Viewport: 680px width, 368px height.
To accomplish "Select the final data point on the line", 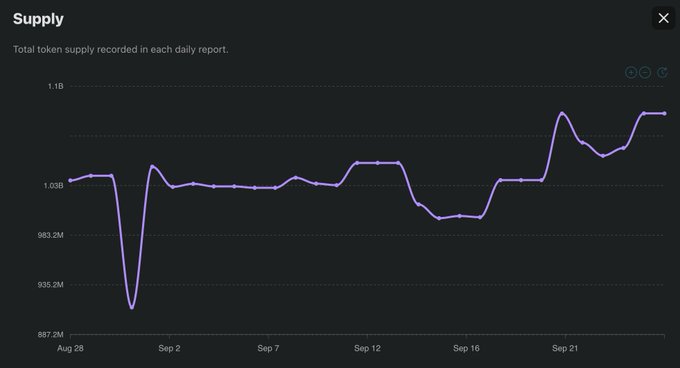I will click(x=664, y=114).
